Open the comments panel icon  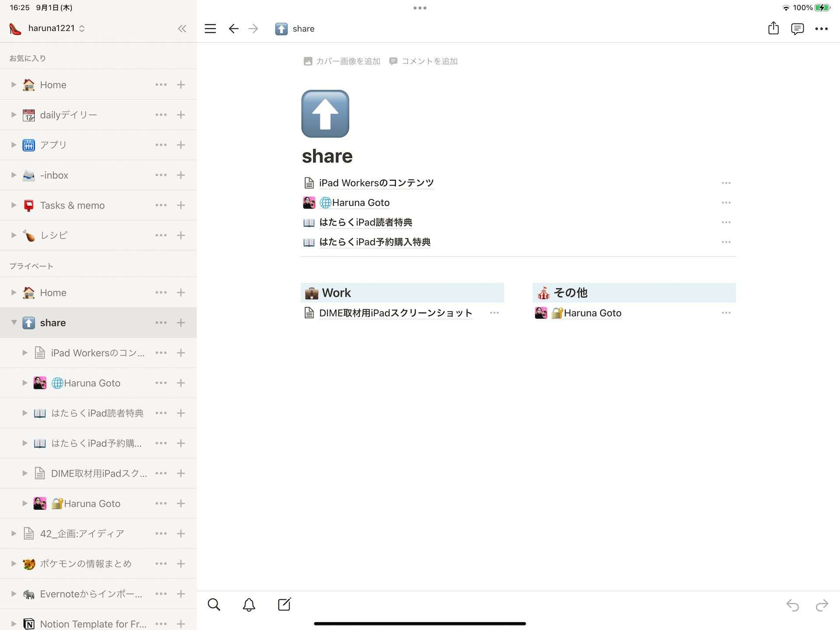pos(797,29)
